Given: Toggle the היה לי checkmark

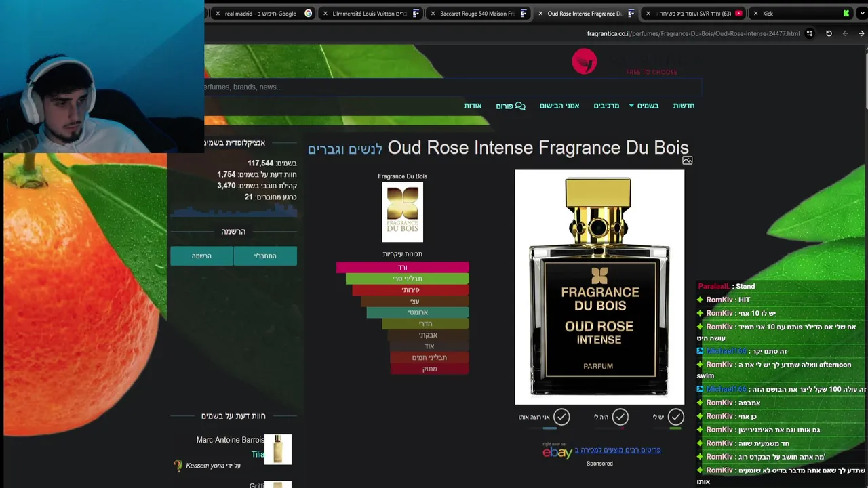Looking at the screenshot, I should pyautogui.click(x=620, y=417).
